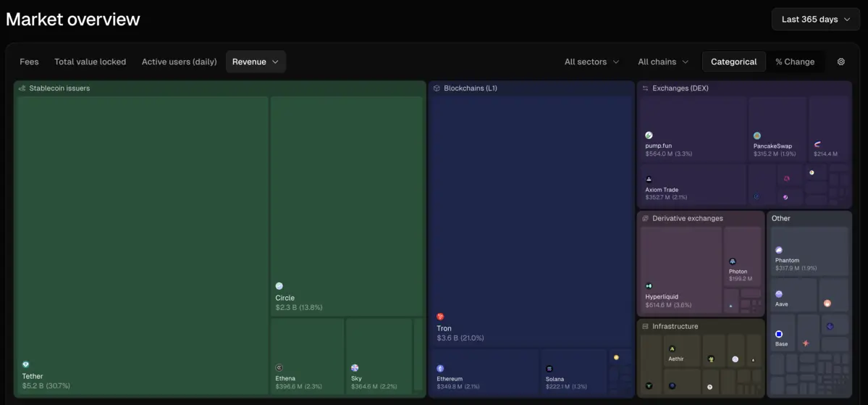Click the $214.4 M DEX tile logo
868x405 pixels.
(x=817, y=145)
